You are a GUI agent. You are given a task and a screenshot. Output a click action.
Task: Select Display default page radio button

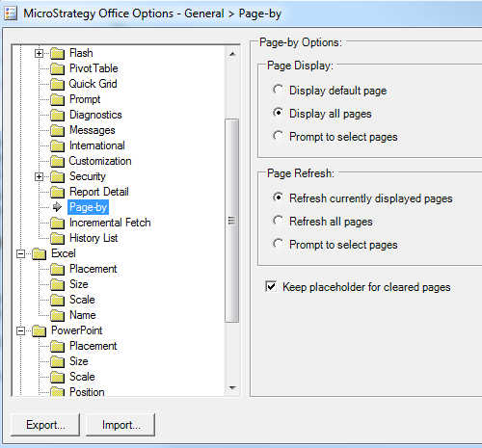[x=279, y=90]
